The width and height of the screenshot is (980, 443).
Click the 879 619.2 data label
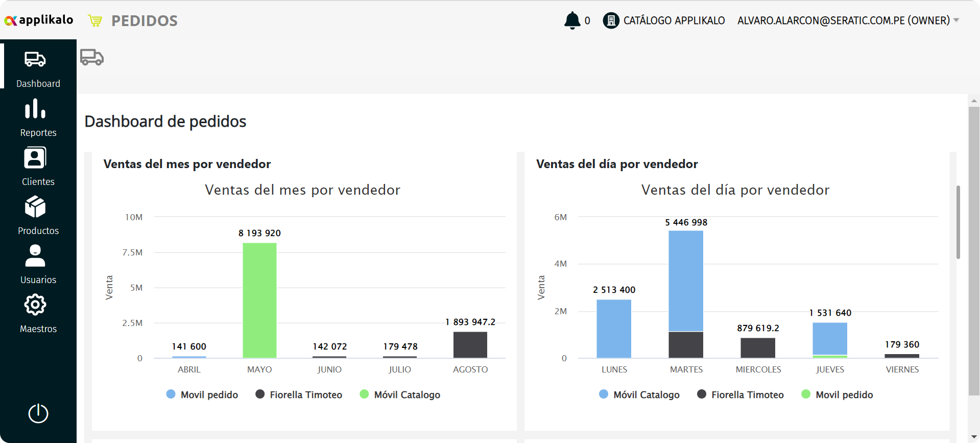[x=758, y=328]
